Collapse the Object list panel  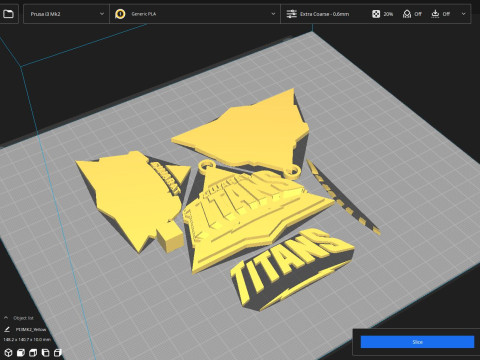click(x=6, y=318)
